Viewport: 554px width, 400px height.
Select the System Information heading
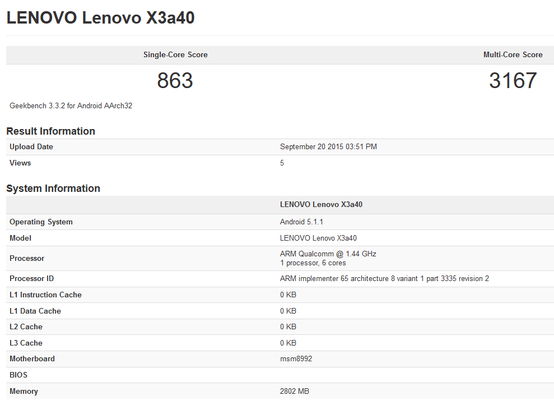[x=53, y=188]
